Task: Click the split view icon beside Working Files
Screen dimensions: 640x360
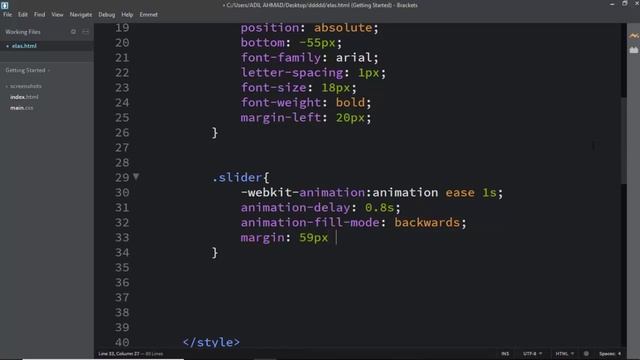Action: (85, 31)
